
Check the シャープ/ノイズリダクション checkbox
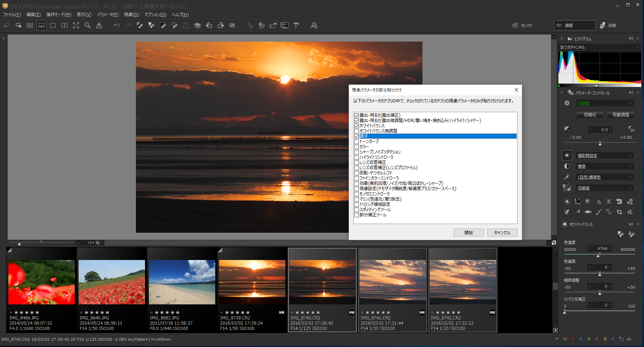tap(356, 152)
